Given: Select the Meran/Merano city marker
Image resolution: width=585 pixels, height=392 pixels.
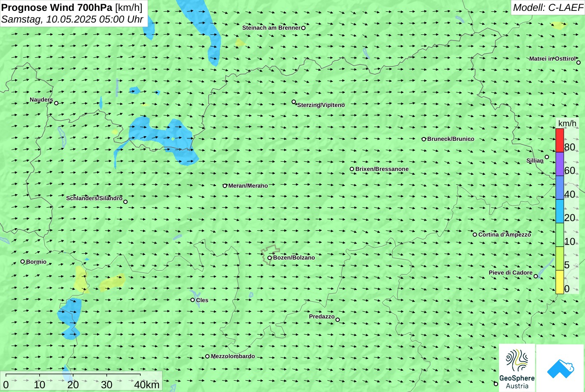Looking at the screenshot, I should [x=225, y=186].
